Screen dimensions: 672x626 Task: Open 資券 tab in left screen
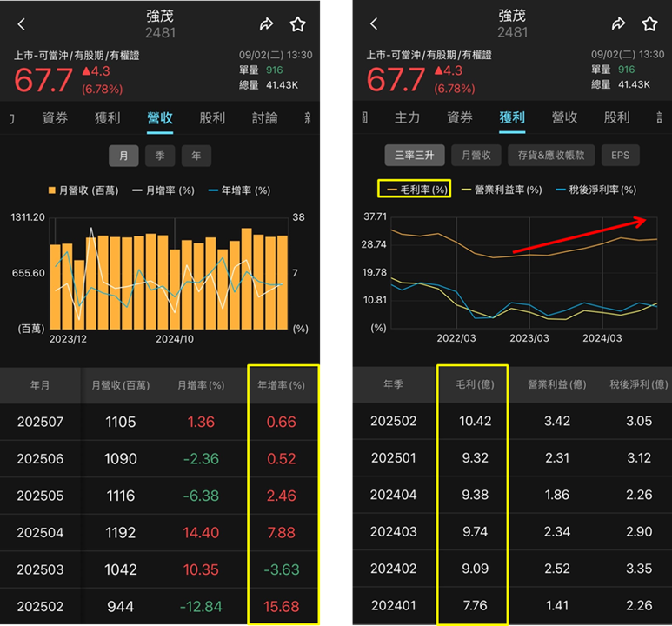click(55, 118)
